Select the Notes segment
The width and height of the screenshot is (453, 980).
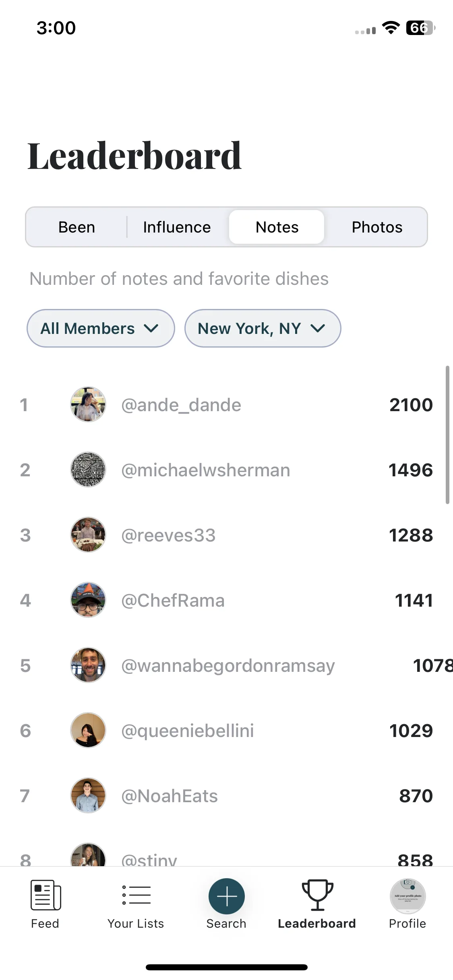click(x=277, y=227)
